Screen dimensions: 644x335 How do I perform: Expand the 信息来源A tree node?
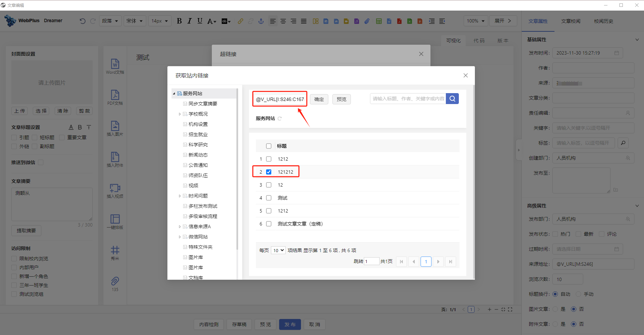180,227
